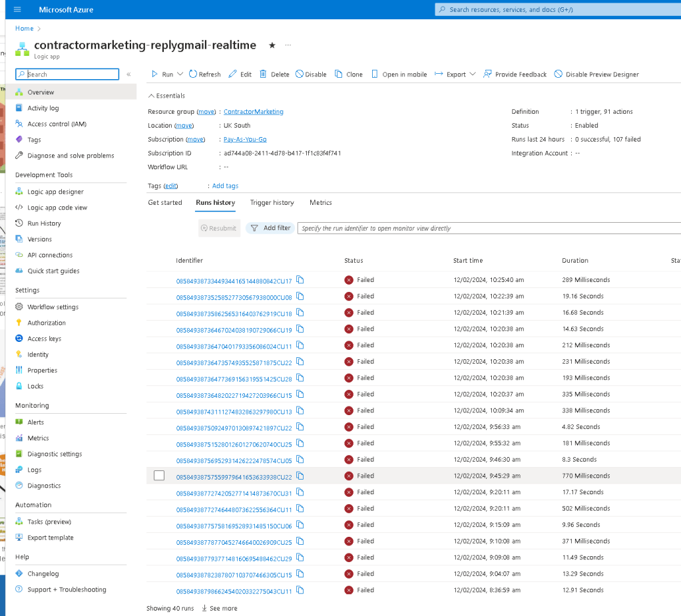Copy identifier of the 9:56:33 am run

coord(300,426)
